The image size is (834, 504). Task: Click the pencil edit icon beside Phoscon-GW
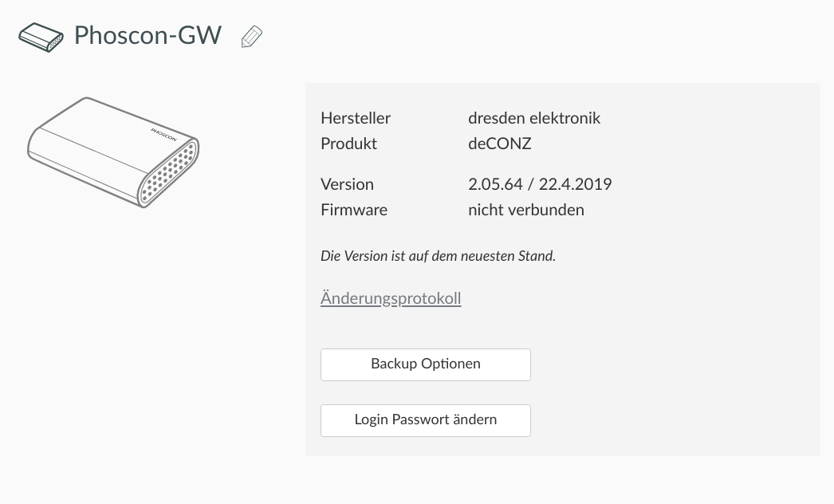251,36
